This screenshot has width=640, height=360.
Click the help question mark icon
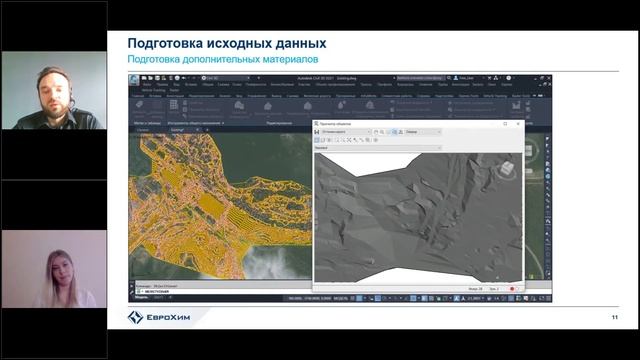[509, 78]
